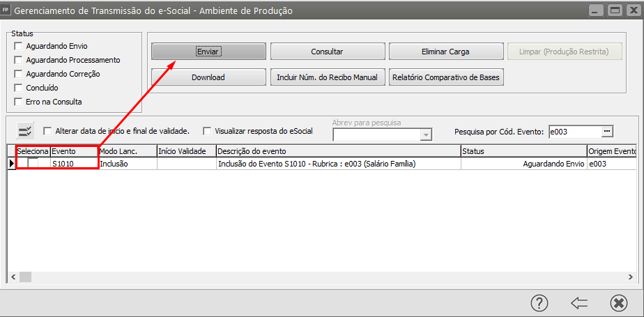Click the back arrow icon
Screen dimensions: 644x317
point(579,303)
